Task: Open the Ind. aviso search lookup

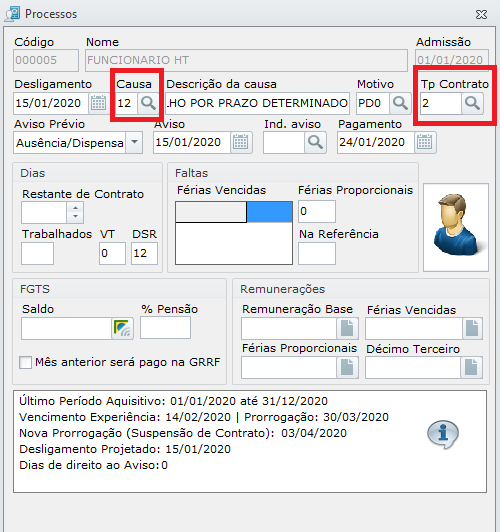Action: tap(315, 142)
